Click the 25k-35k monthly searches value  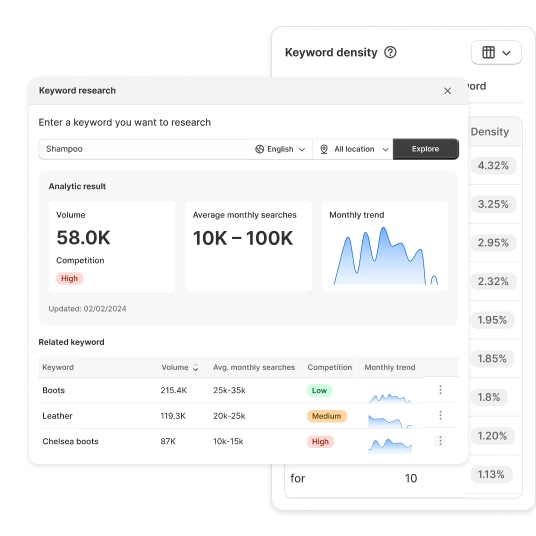(229, 390)
